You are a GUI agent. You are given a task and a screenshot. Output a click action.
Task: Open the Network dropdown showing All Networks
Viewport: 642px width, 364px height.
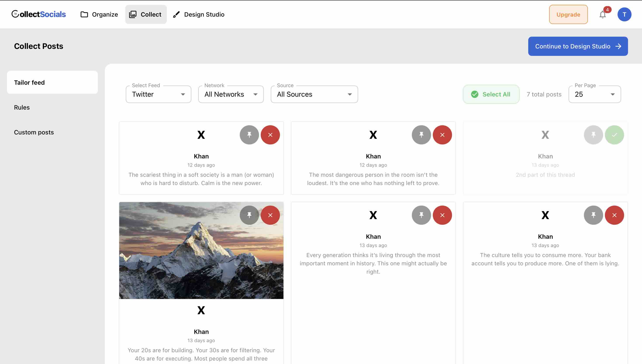point(231,94)
